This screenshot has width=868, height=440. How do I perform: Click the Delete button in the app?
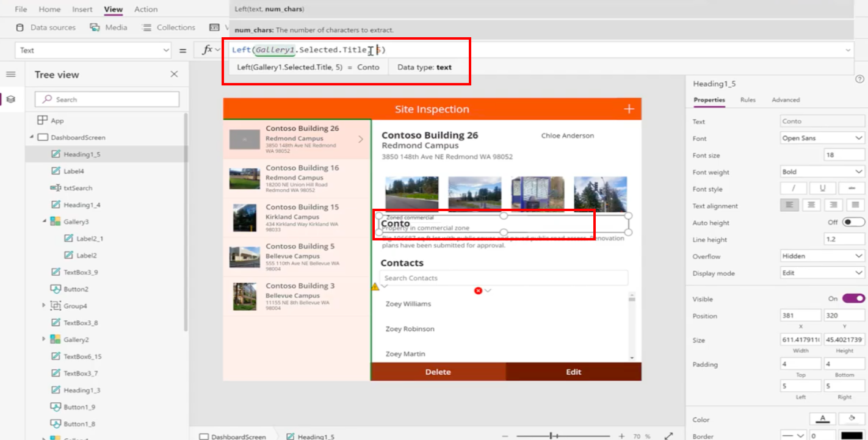click(438, 372)
